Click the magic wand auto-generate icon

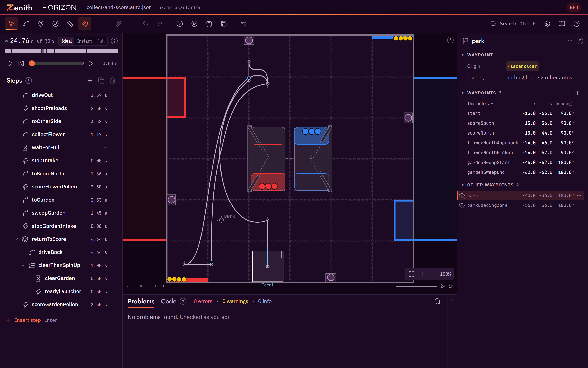(119, 24)
